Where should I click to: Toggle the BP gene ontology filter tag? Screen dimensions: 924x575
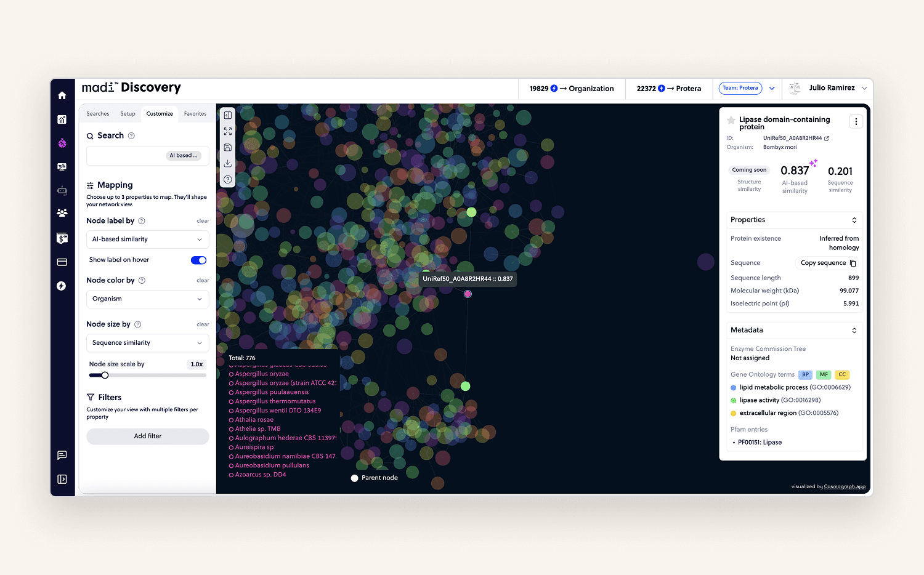[805, 374]
